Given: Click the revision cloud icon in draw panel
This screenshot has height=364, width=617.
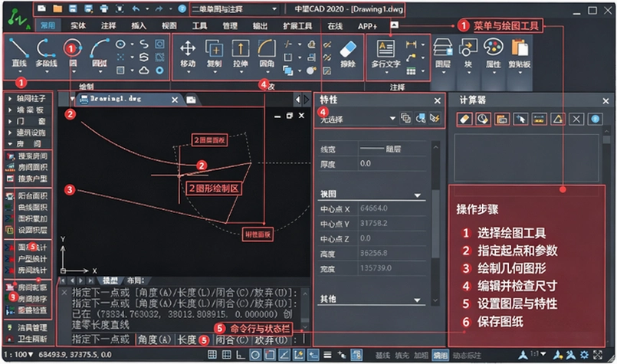Looking at the screenshot, I should [144, 70].
